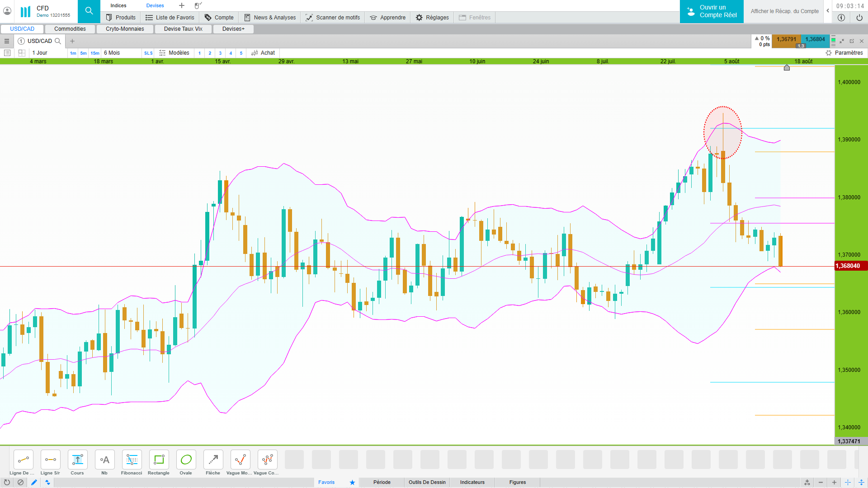The image size is (868, 488).
Task: Click the red 1,368040 price label
Action: (x=850, y=266)
